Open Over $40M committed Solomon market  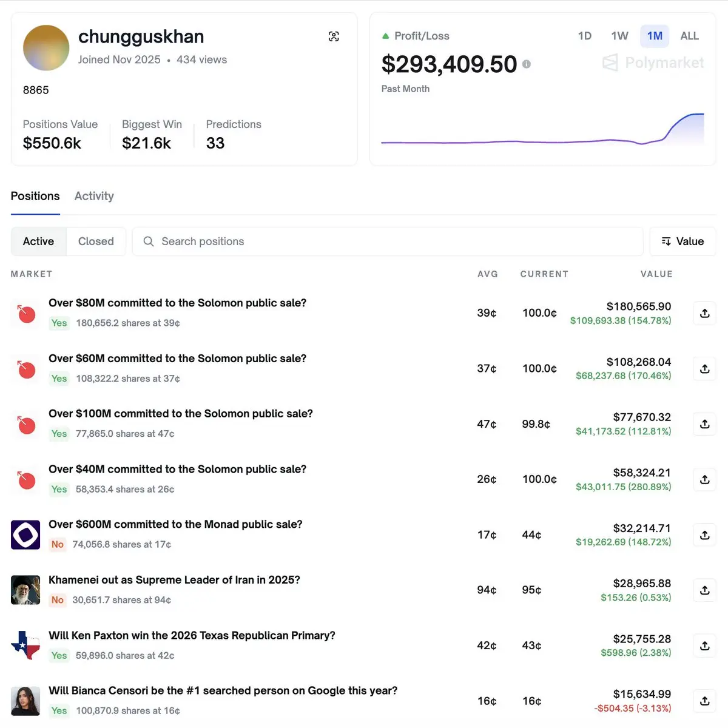[177, 469]
